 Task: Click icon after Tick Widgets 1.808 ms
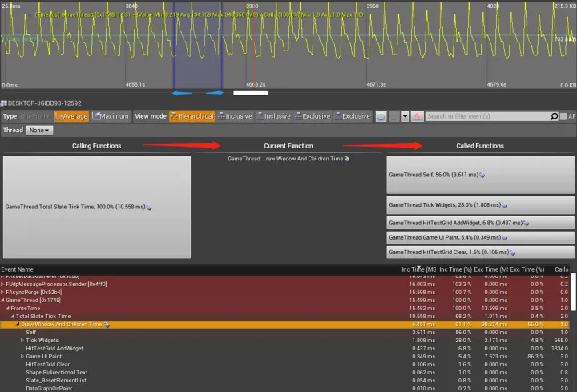[x=505, y=205]
